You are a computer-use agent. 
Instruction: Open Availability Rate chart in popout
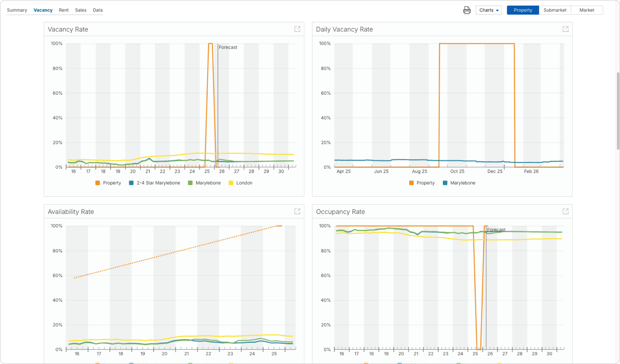(297, 212)
